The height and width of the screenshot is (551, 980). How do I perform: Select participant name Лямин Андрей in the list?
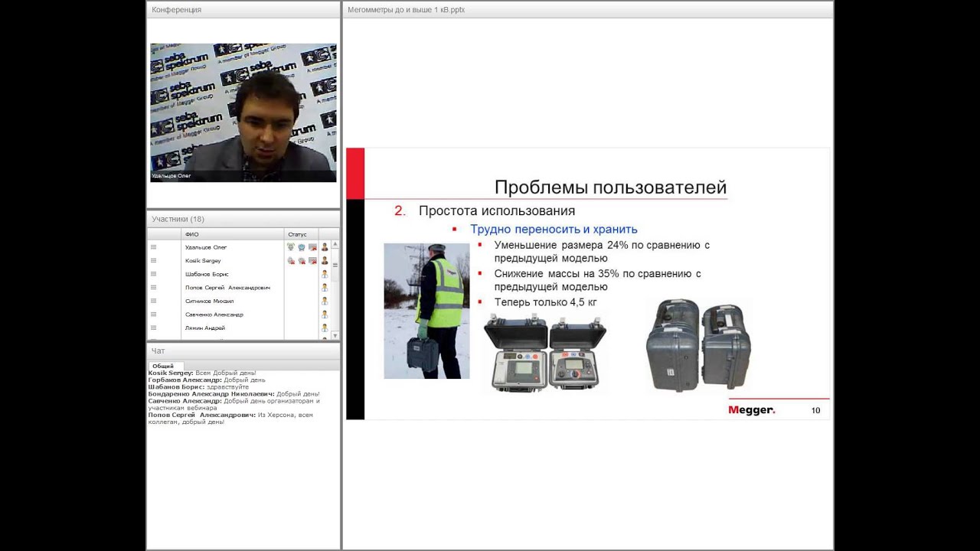click(205, 328)
